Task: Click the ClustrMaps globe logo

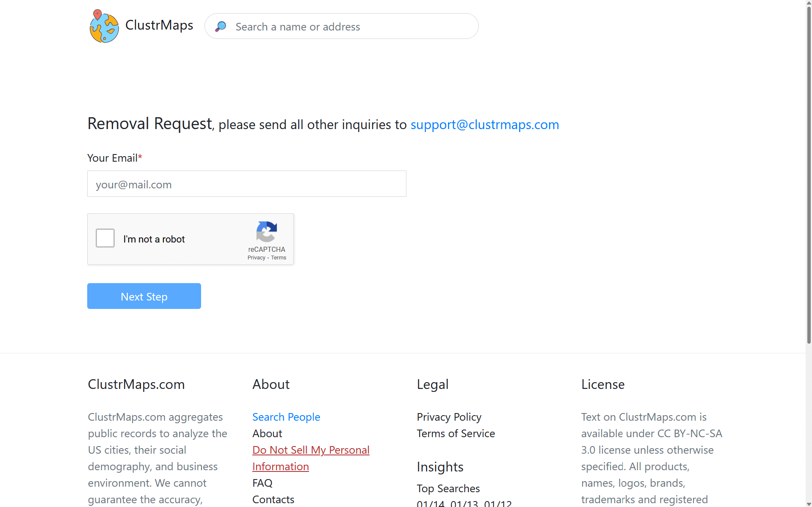Action: click(x=103, y=26)
